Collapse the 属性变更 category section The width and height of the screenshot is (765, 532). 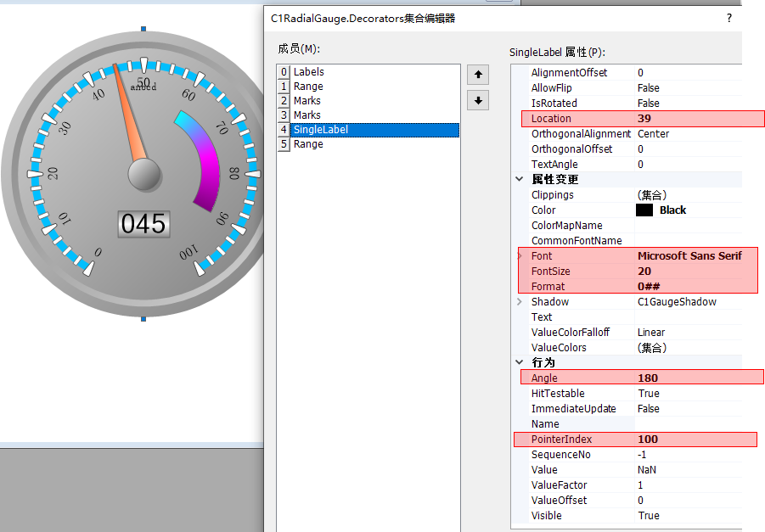click(520, 179)
